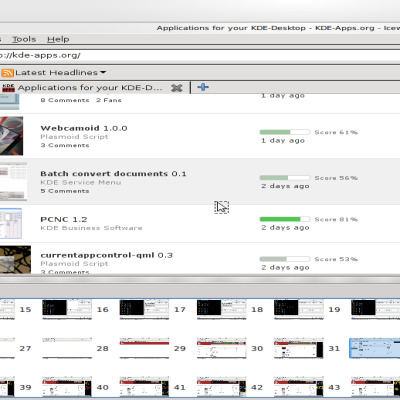
Task: Click the PCNC screenshot thumbnail
Action: click(11, 223)
